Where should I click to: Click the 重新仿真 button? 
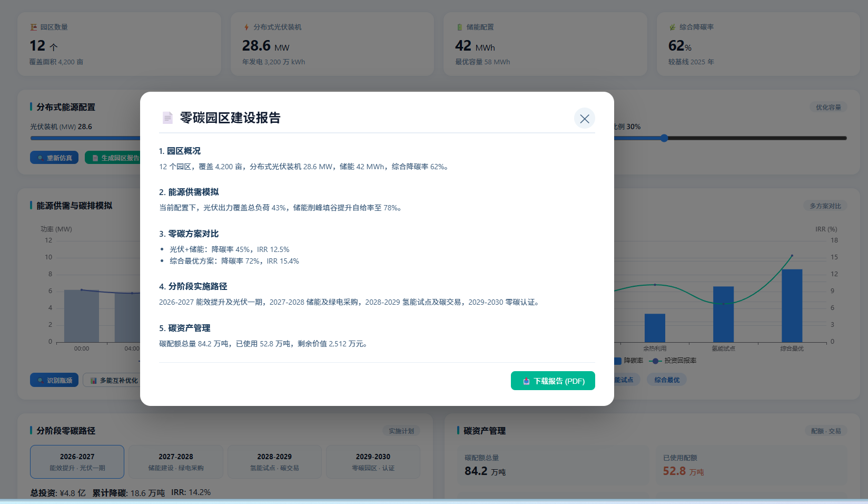54,158
